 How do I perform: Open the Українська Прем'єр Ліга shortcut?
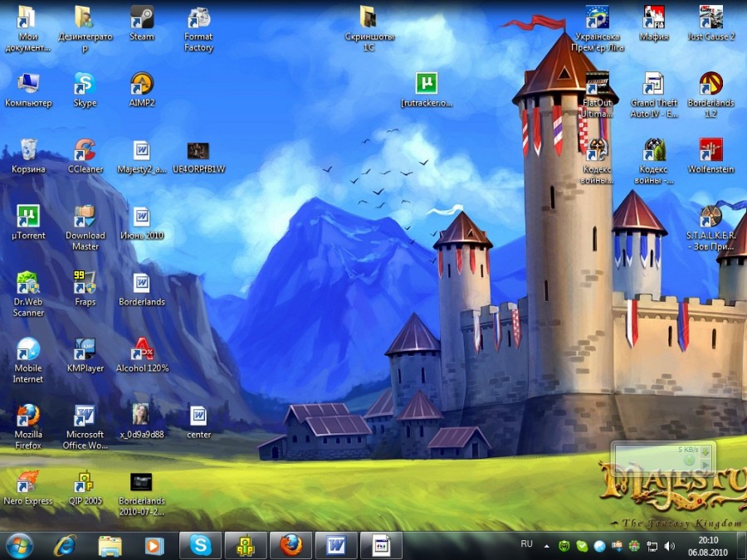pos(597,30)
